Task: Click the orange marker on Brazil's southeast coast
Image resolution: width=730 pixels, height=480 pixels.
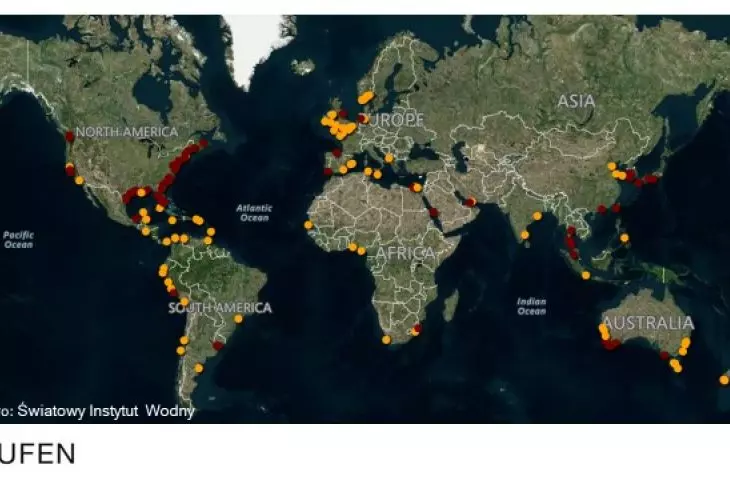Action: point(238,319)
